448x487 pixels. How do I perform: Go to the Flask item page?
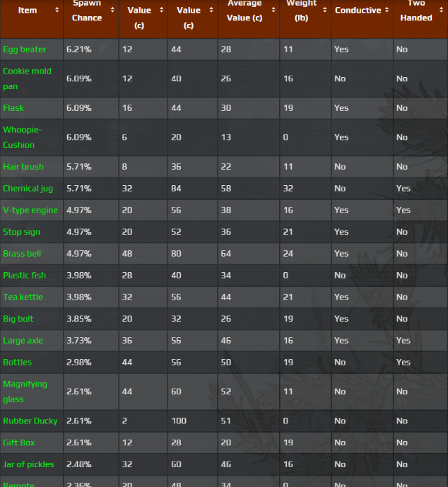tap(13, 108)
